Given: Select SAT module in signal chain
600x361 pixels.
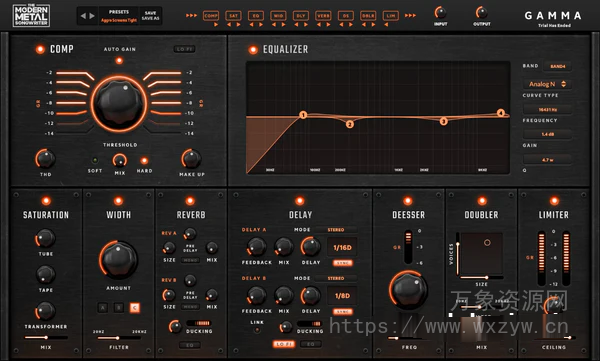Looking at the screenshot, I should [x=233, y=16].
